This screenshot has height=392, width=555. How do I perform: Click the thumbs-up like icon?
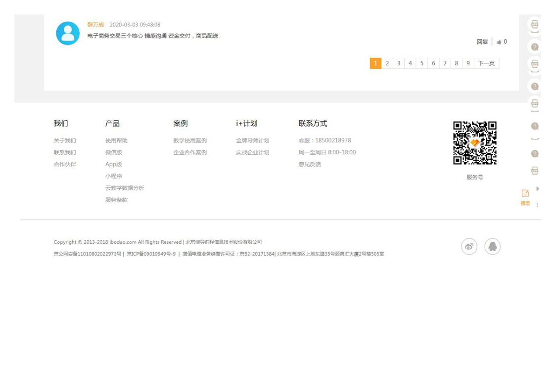(x=499, y=42)
